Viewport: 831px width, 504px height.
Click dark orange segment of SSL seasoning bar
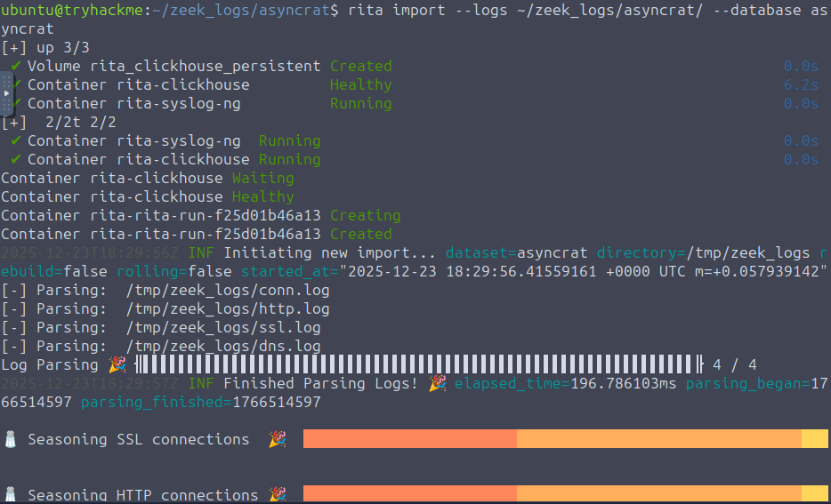pos(409,439)
